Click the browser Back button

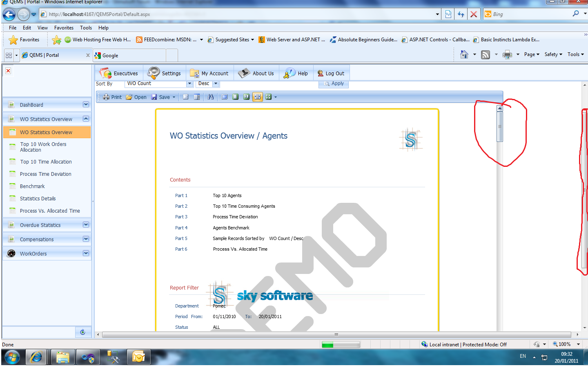[x=9, y=15]
